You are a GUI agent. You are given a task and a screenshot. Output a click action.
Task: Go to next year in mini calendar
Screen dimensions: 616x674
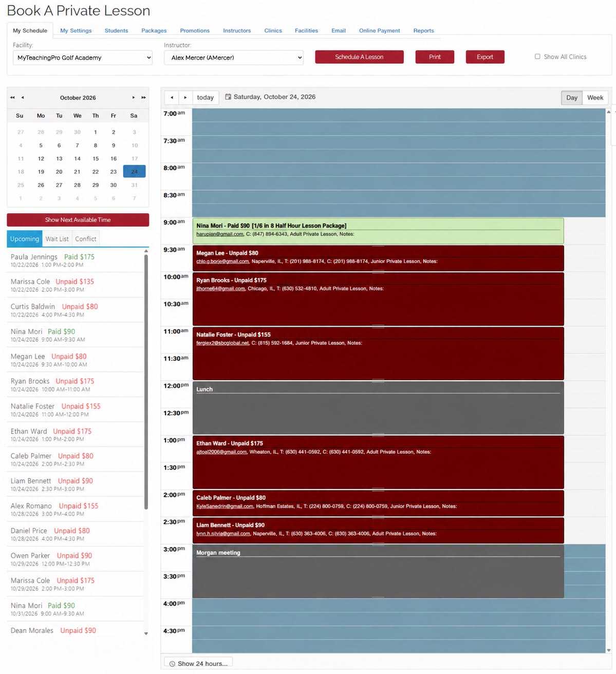tap(143, 98)
